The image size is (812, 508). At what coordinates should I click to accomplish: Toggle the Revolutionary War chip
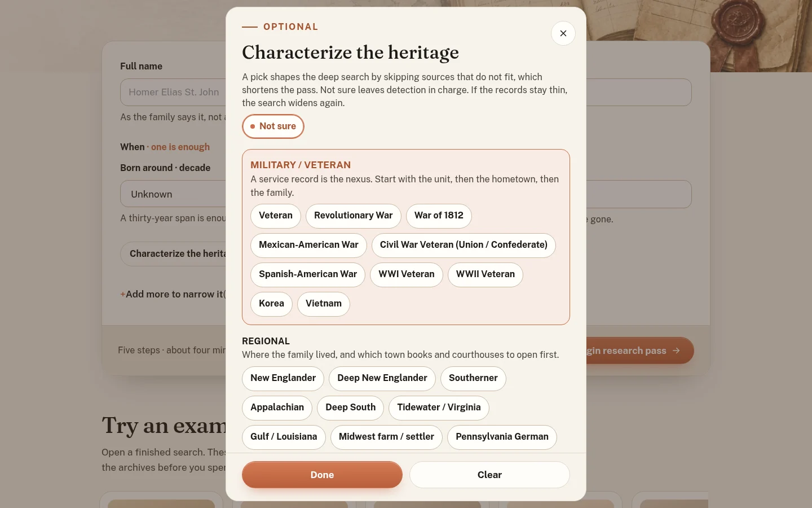click(x=353, y=216)
